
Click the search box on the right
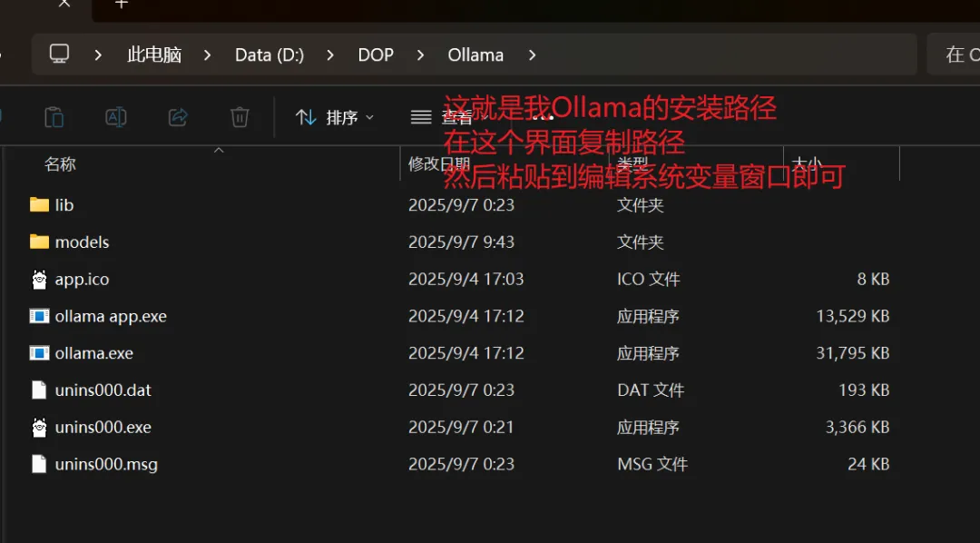click(954, 54)
